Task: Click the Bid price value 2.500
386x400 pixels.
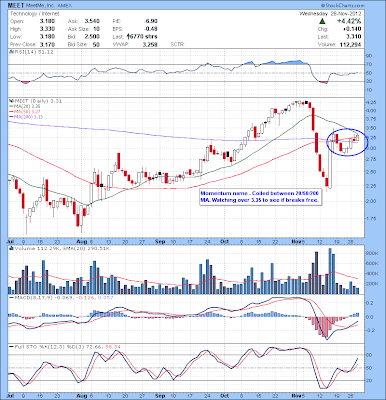Action: point(92,36)
